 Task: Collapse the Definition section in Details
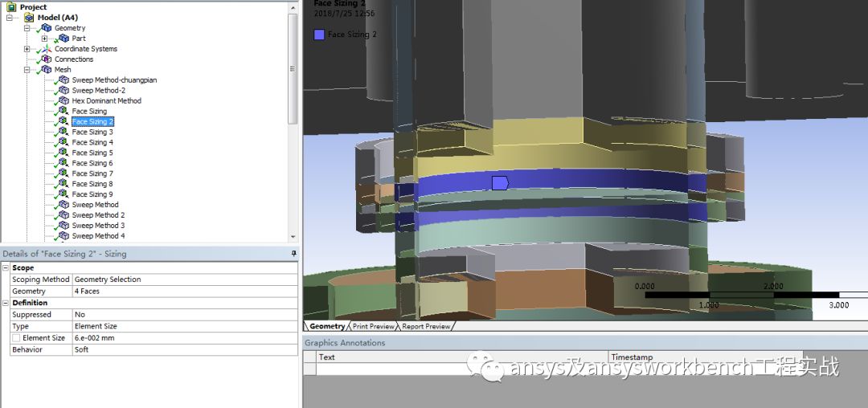[6, 303]
